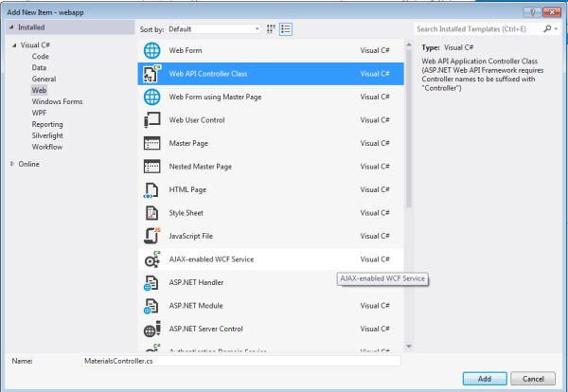Viewport: 568px width, 392px height.
Task: Click the Nested Master Page icon
Action: (151, 167)
